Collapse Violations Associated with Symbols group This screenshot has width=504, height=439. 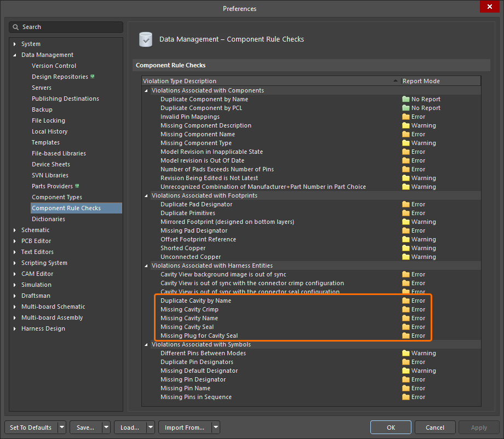click(146, 345)
